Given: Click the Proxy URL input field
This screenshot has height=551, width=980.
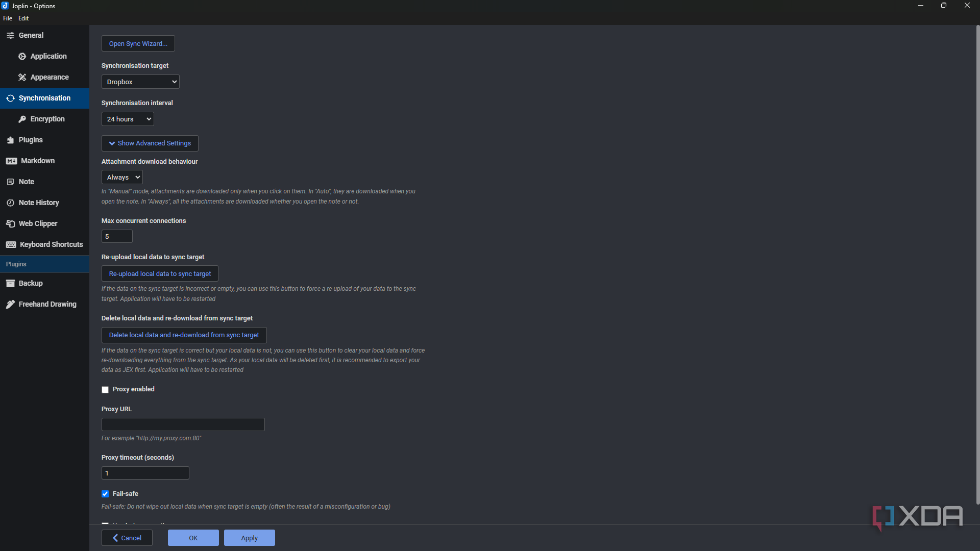Looking at the screenshot, I should click(x=183, y=424).
